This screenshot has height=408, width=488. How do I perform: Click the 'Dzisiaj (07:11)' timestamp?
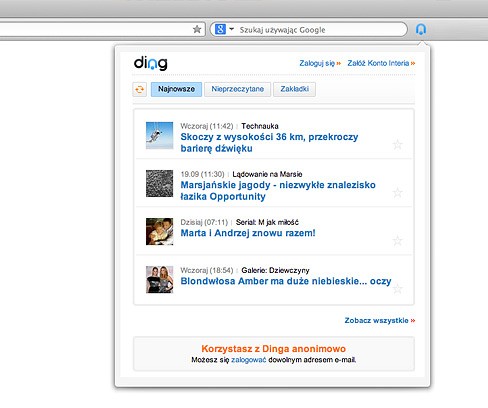coord(204,222)
